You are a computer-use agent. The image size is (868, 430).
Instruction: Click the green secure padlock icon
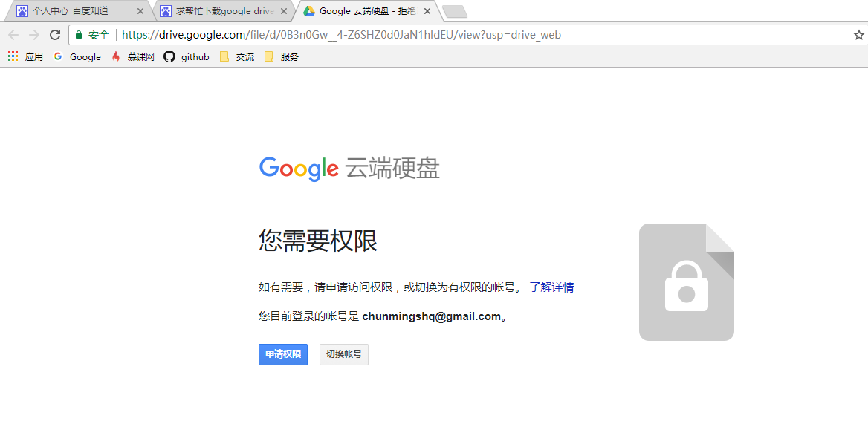click(x=79, y=35)
